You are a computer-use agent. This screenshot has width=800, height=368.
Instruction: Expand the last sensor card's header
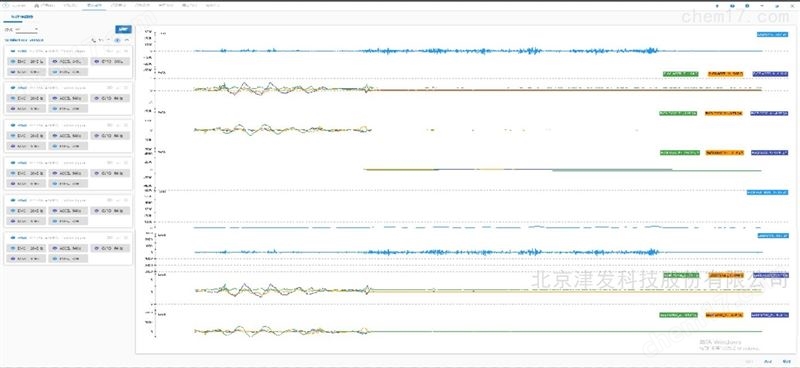point(68,238)
